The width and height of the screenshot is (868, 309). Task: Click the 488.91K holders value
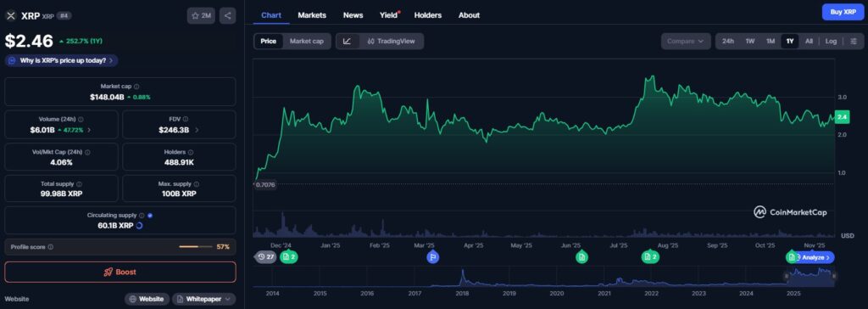(179, 162)
